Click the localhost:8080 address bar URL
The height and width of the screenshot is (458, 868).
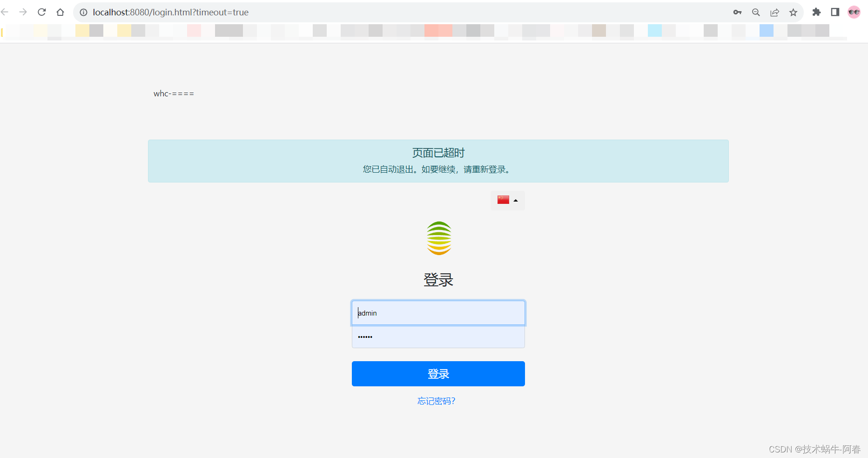(x=170, y=13)
